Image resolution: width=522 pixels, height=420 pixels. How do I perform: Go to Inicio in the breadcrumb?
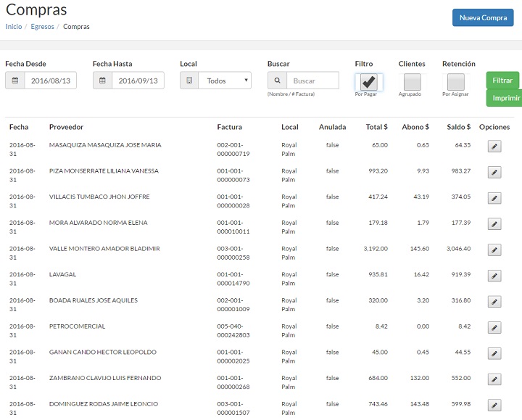pyautogui.click(x=14, y=27)
